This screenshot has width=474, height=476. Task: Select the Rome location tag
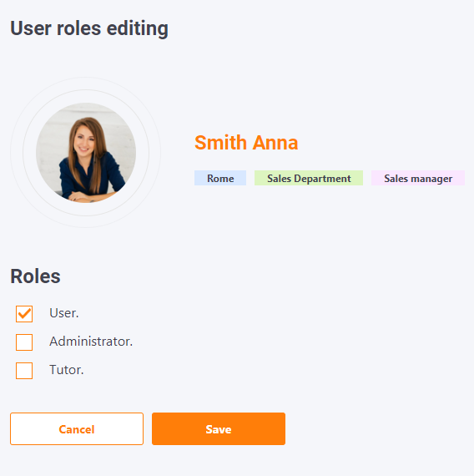(x=220, y=178)
